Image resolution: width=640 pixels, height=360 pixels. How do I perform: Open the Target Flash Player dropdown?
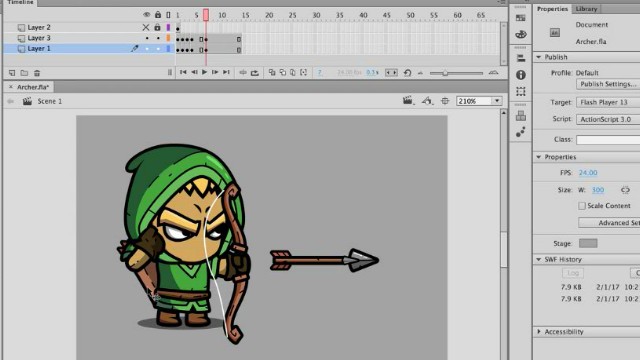click(608, 102)
